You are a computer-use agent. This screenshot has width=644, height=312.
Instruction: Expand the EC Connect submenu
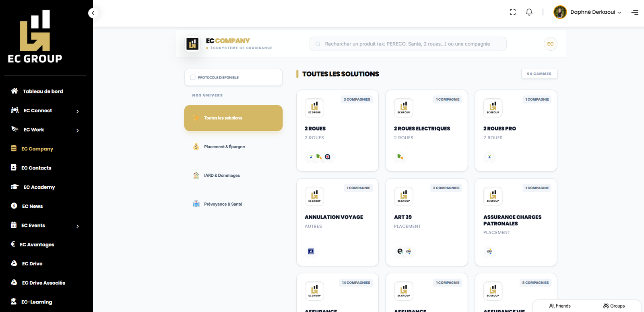(78, 111)
